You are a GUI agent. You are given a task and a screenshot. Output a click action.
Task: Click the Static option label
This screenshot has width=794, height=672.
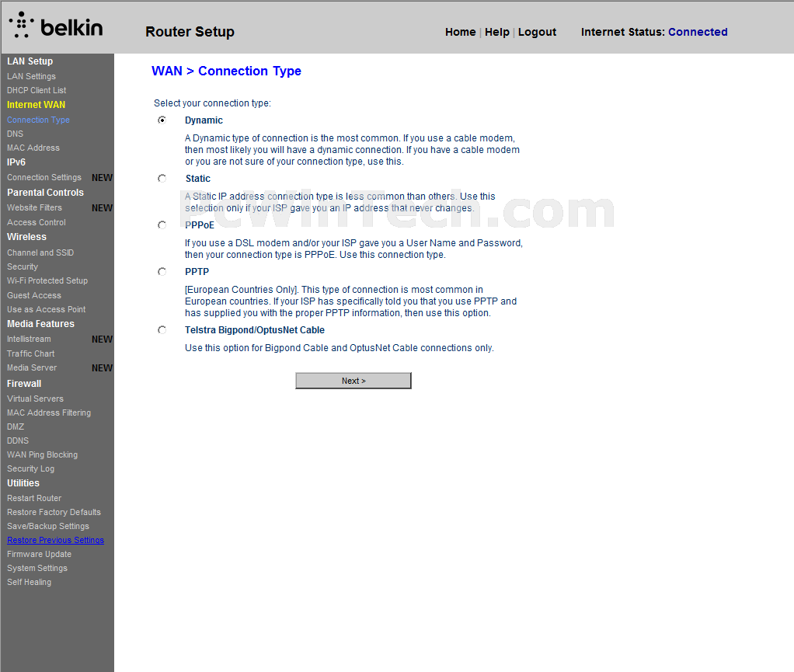click(x=197, y=178)
